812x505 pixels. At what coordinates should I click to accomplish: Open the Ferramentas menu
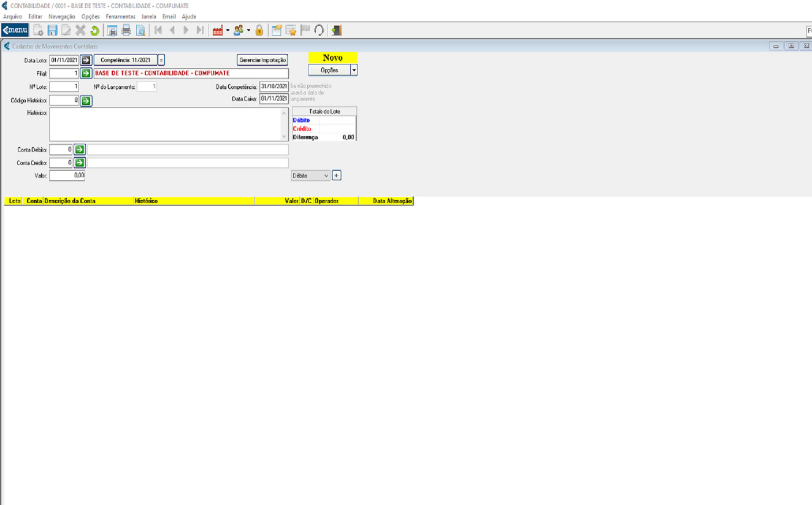(120, 17)
